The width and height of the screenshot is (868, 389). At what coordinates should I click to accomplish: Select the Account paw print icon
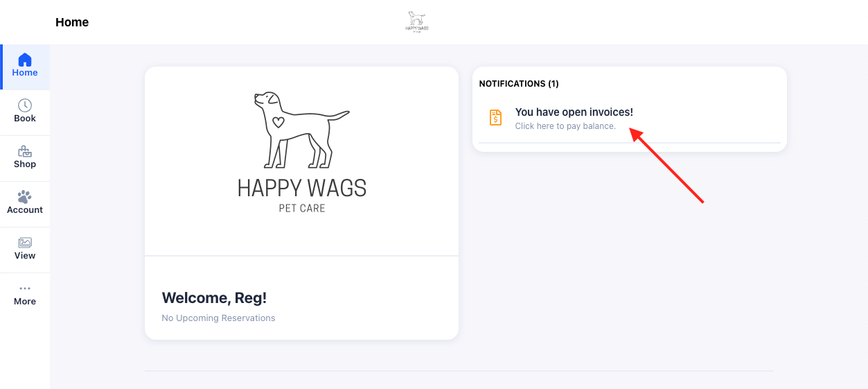[x=25, y=197]
